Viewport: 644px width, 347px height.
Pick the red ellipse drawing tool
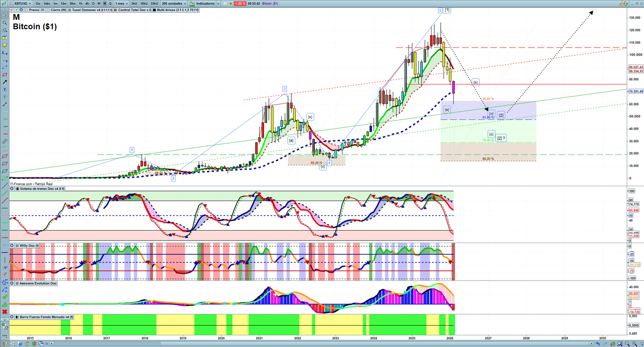pos(4,156)
